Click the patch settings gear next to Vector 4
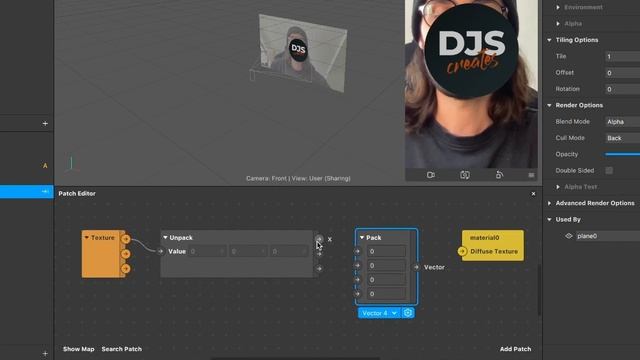Screen dimensions: 640x360 click(408, 313)
